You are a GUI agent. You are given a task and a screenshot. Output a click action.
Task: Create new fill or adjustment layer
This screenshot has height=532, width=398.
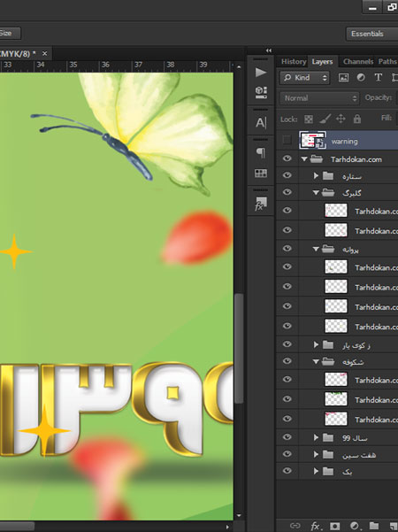click(355, 526)
